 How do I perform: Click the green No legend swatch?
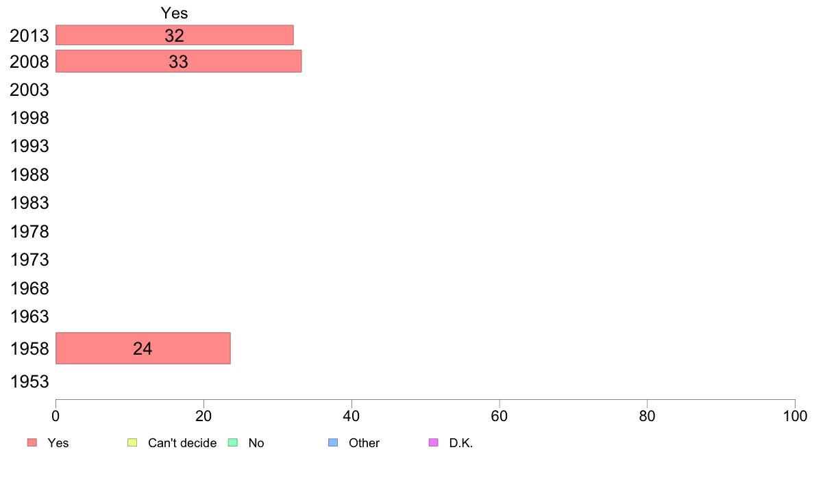233,442
